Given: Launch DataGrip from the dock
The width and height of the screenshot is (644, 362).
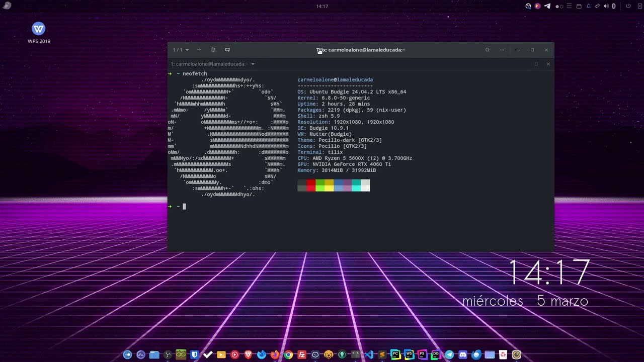Looking at the screenshot, I should coord(436,354).
